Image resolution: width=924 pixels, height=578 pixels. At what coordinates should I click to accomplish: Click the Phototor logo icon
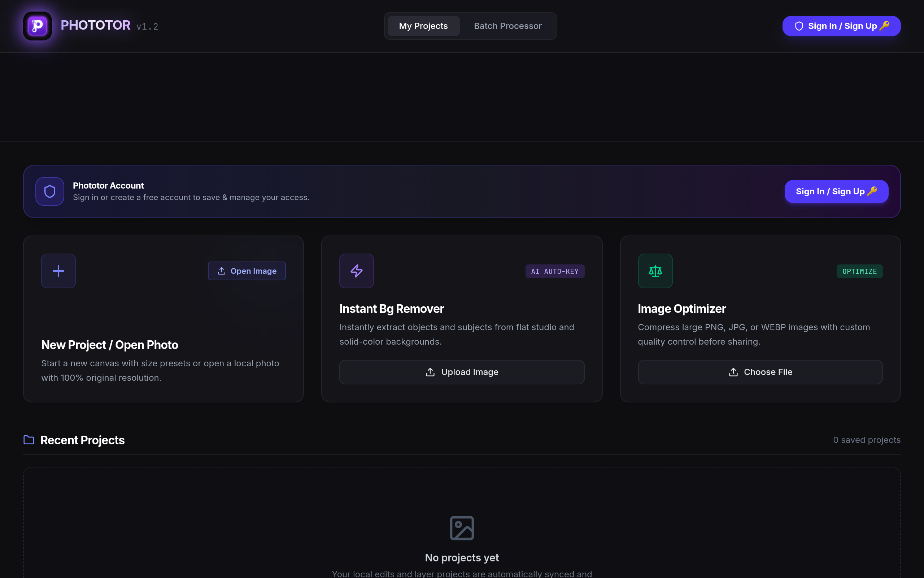(38, 26)
